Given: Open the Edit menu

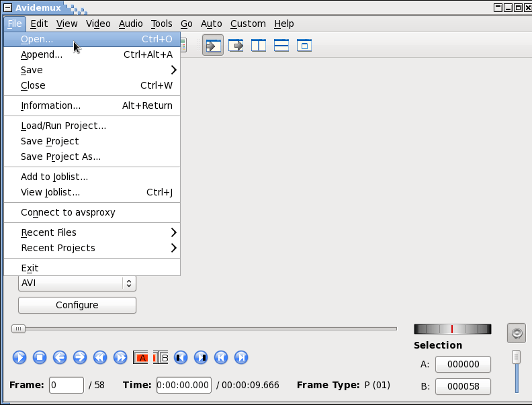Looking at the screenshot, I should point(39,24).
